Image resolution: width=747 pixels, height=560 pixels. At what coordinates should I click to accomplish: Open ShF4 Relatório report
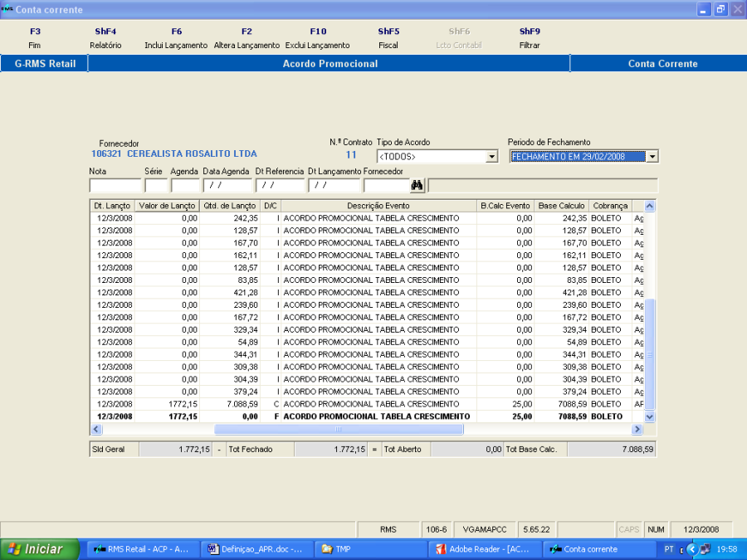coord(105,38)
